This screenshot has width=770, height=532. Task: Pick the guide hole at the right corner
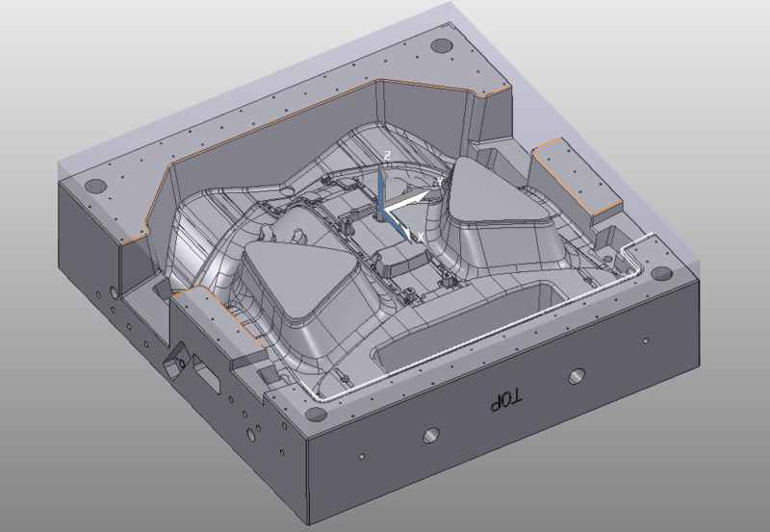click(x=661, y=274)
